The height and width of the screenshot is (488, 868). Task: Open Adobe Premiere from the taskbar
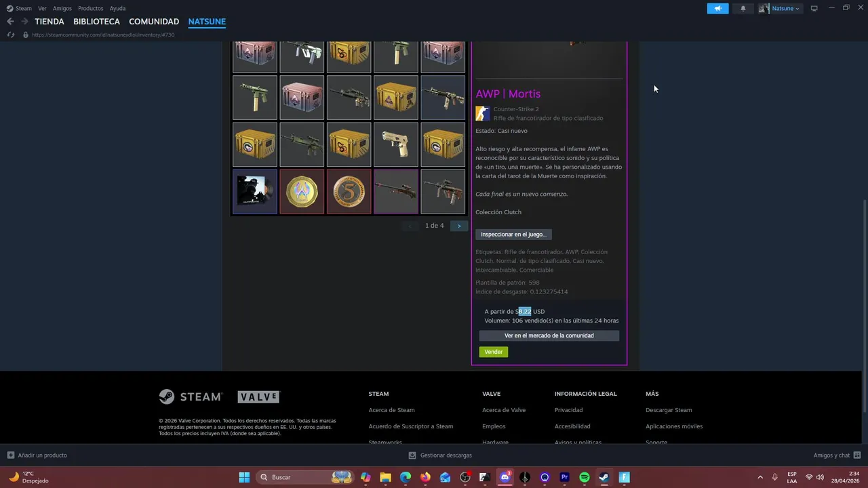pos(564,477)
